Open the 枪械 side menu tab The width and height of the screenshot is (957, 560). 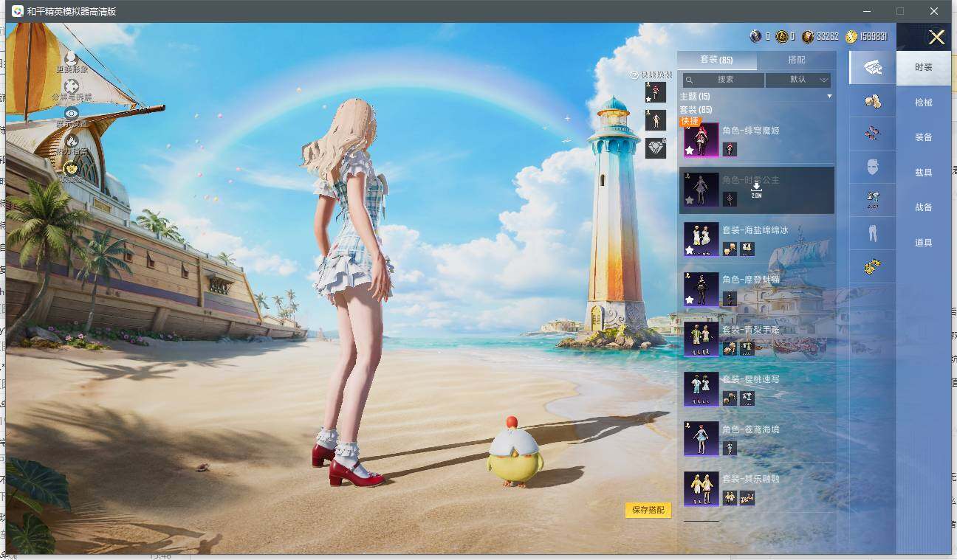(x=924, y=103)
